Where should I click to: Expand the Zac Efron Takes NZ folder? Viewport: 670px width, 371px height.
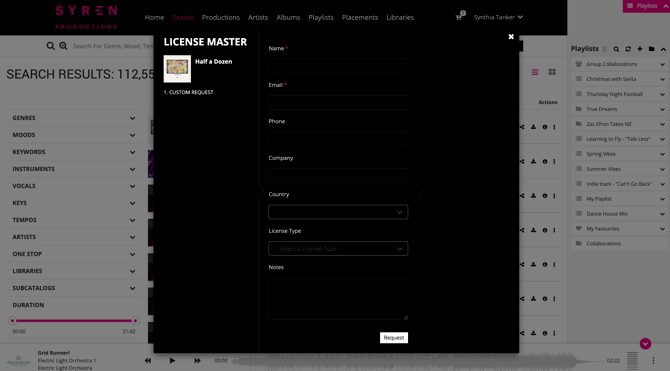662,124
